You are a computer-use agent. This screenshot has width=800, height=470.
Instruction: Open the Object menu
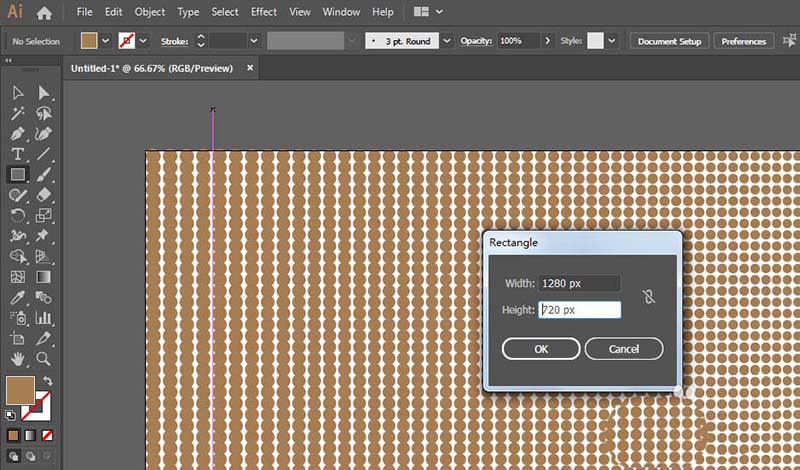tap(149, 12)
